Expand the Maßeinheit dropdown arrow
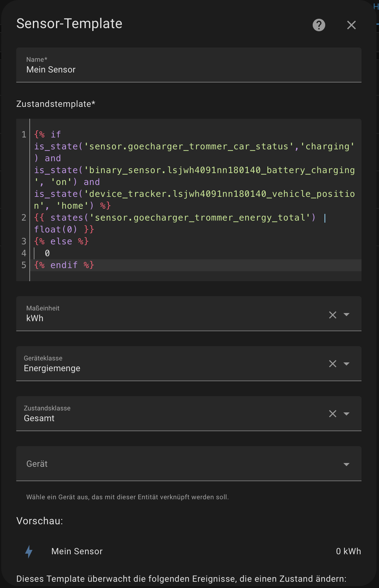The image size is (379, 588). click(346, 314)
